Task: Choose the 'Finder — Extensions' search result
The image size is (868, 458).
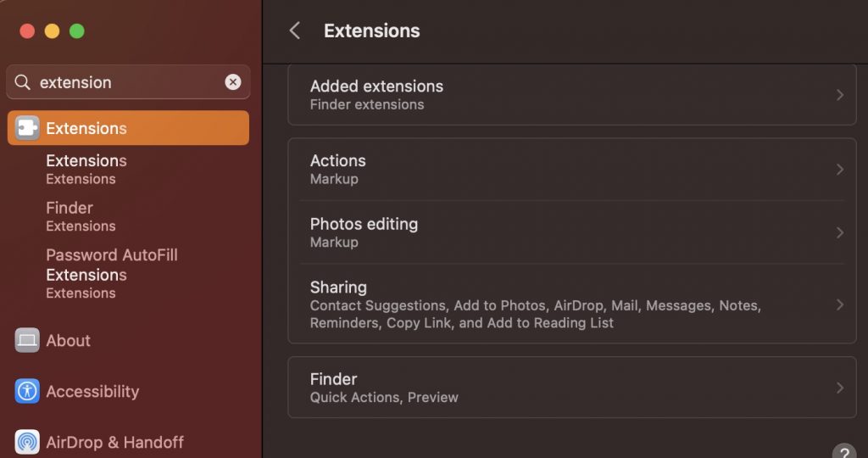Action: click(x=81, y=216)
